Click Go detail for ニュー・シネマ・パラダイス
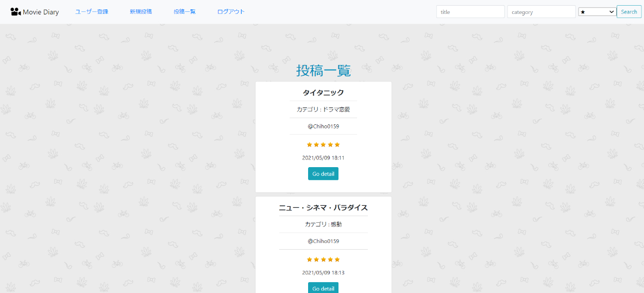This screenshot has width=644, height=293. click(x=323, y=288)
